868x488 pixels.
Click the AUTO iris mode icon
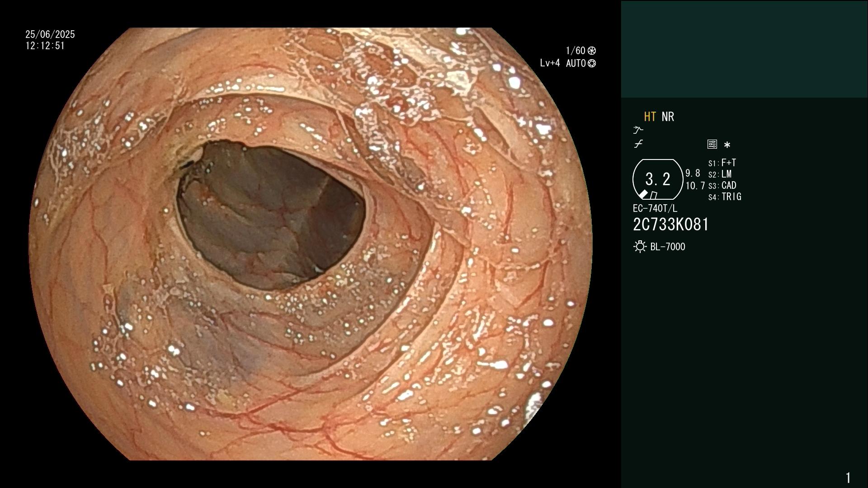click(x=592, y=63)
